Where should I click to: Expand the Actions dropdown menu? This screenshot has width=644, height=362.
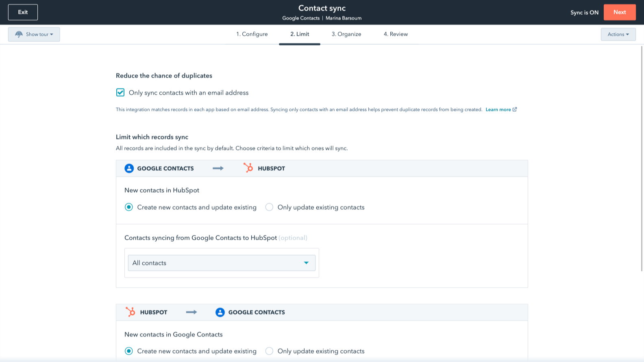618,35
